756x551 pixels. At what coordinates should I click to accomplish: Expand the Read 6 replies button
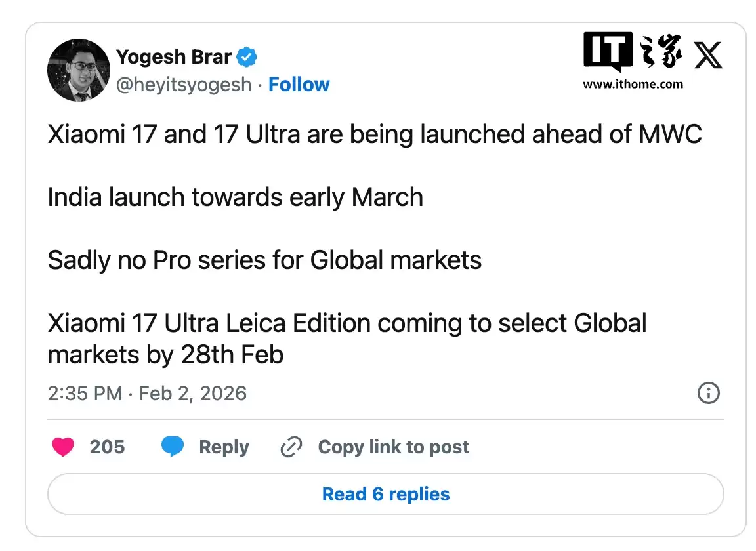pos(386,494)
